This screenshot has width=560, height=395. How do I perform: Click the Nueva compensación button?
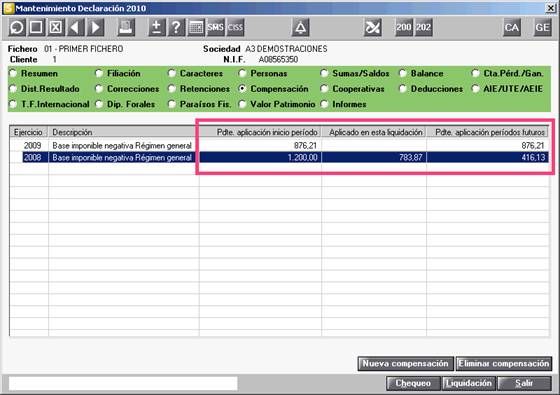(405, 364)
